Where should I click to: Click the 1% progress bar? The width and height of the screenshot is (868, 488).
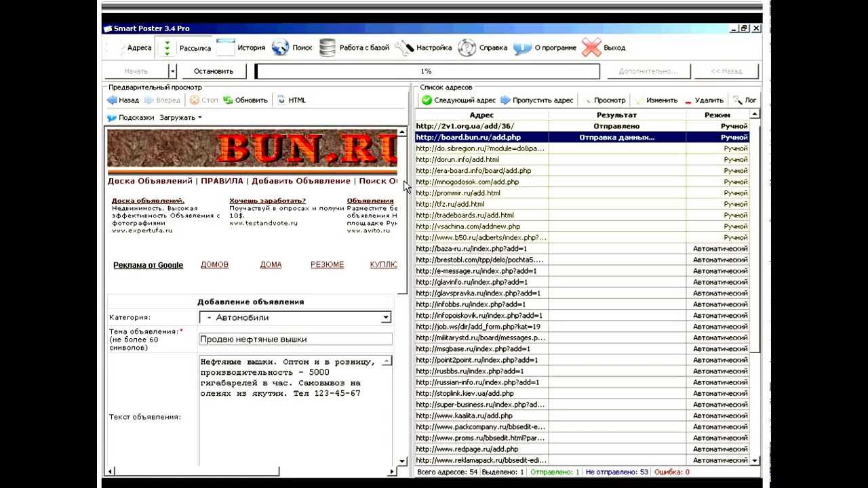tap(427, 71)
